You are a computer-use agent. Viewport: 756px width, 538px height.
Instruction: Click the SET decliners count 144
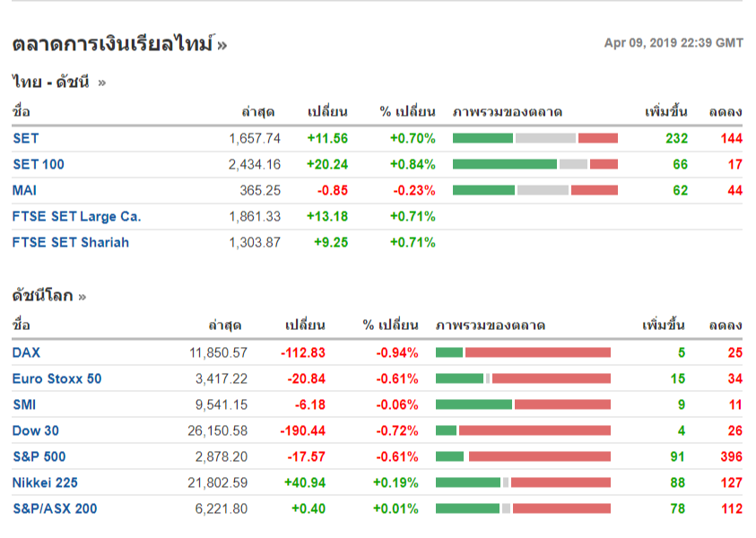pyautogui.click(x=731, y=138)
